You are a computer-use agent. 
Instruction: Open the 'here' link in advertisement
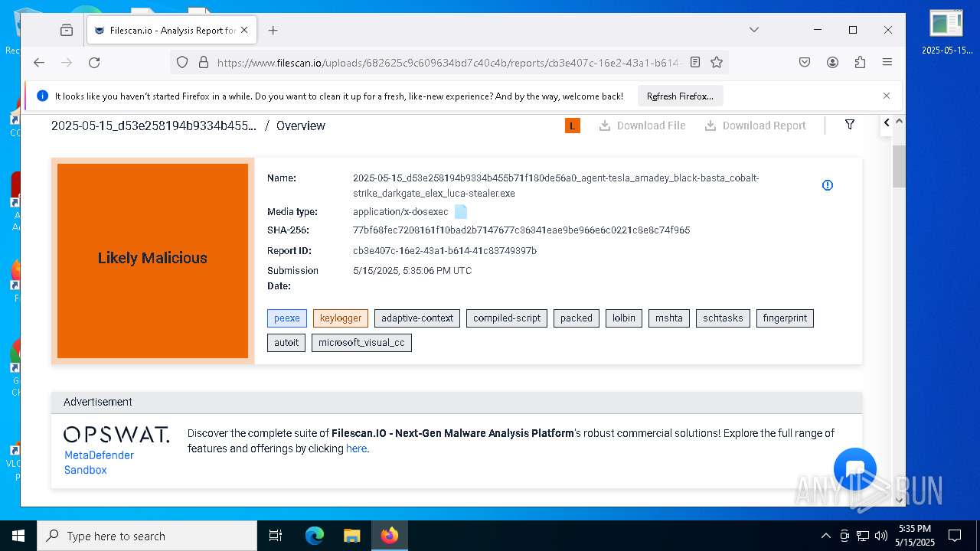356,448
